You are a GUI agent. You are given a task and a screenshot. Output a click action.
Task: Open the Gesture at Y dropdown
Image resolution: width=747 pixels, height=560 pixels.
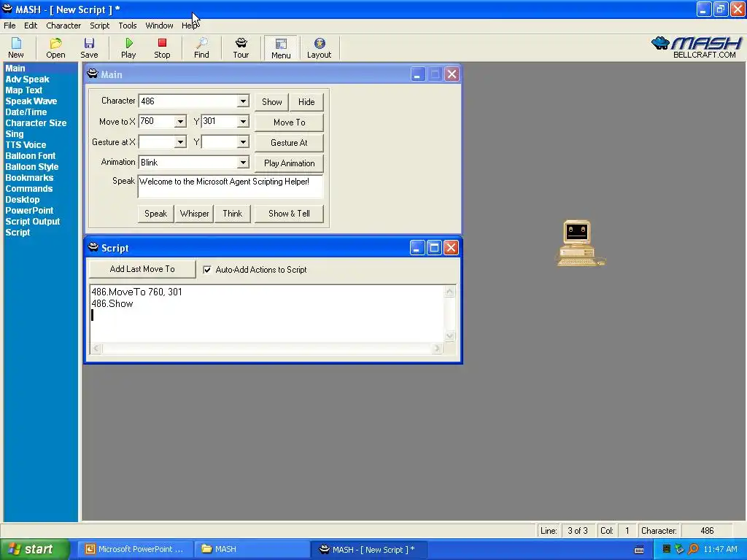point(243,142)
